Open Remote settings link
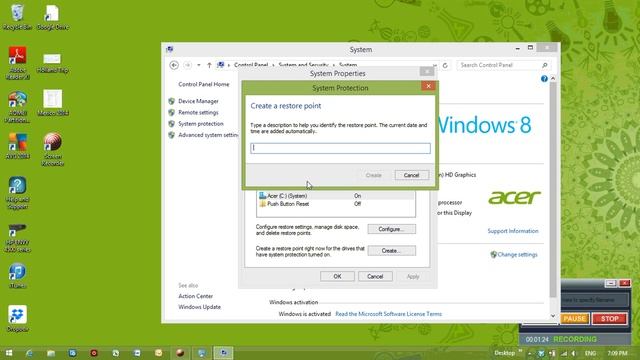The width and height of the screenshot is (640, 360). [198, 113]
